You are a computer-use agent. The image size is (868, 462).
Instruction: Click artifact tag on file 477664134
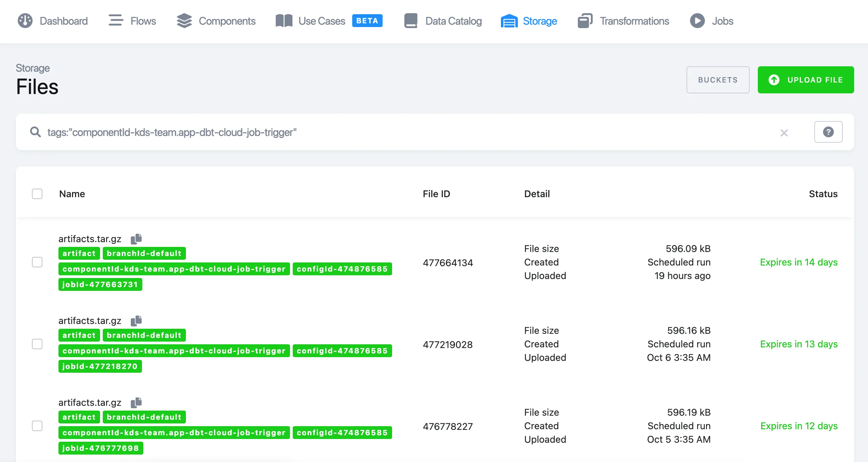[79, 253]
